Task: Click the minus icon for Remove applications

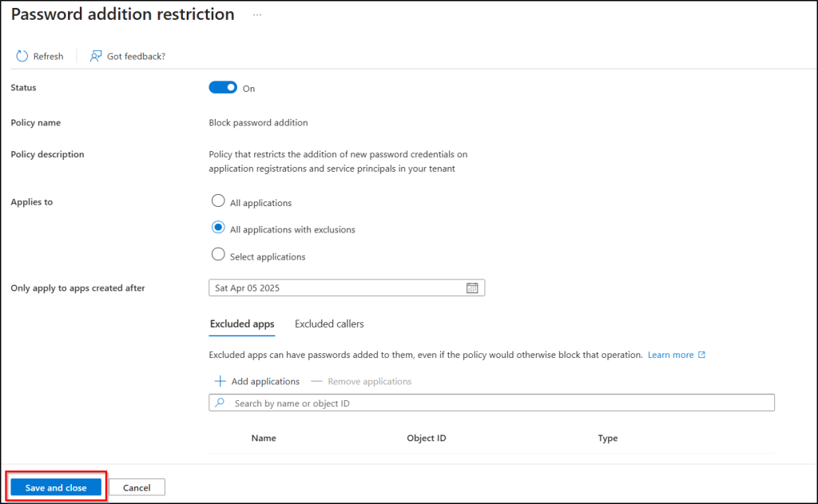Action: pyautogui.click(x=317, y=382)
